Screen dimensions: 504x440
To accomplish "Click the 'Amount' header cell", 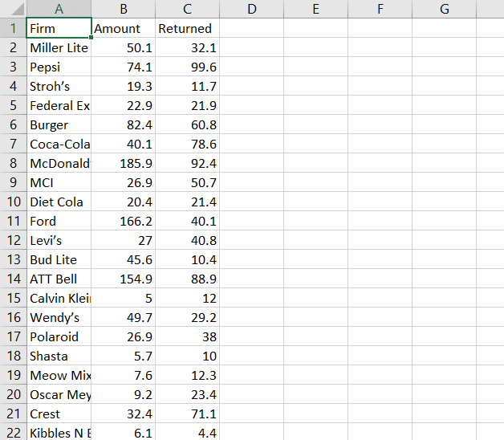I will pyautogui.click(x=124, y=28).
